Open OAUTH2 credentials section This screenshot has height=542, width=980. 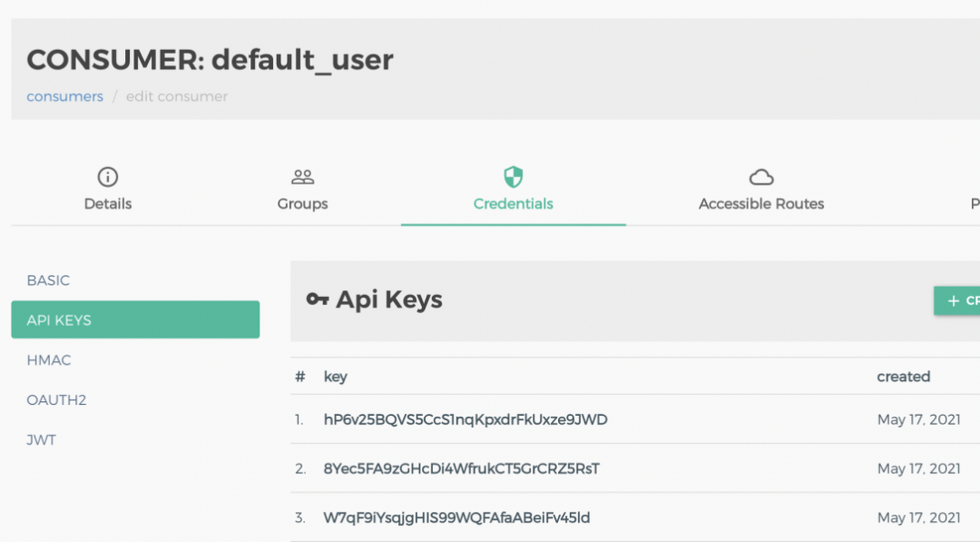(56, 400)
